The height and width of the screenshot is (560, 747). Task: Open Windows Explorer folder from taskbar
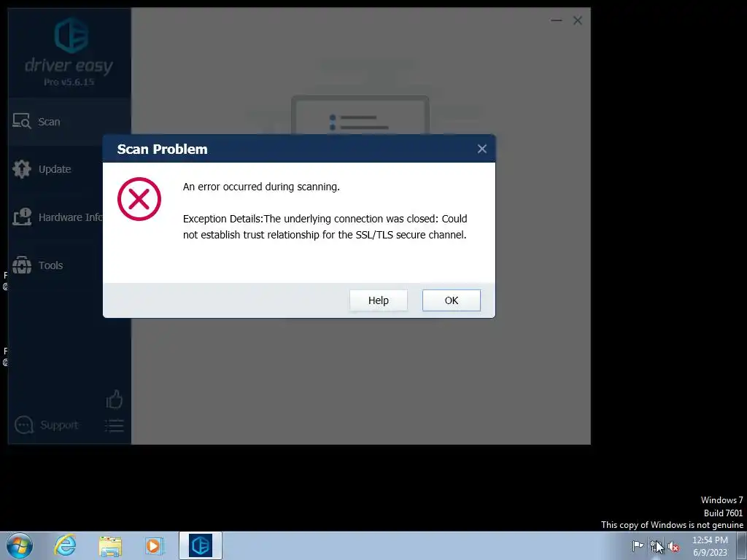tap(110, 545)
